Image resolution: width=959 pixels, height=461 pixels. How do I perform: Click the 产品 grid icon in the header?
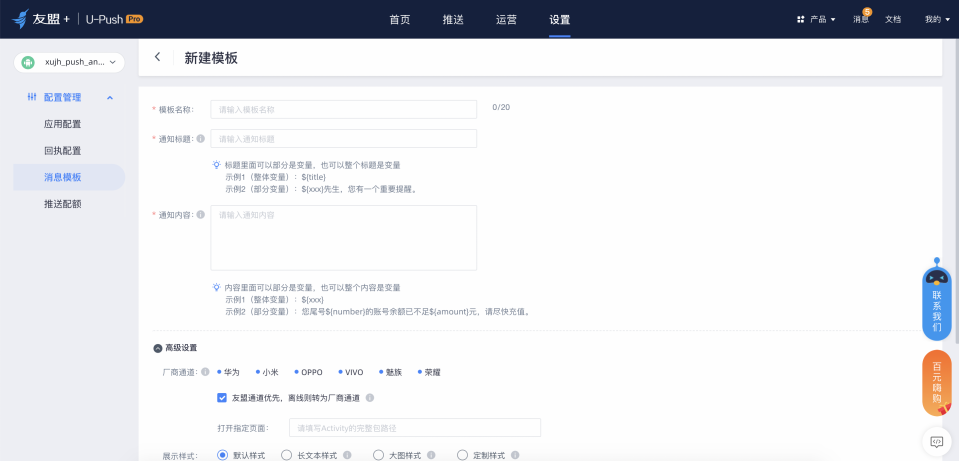pos(801,20)
